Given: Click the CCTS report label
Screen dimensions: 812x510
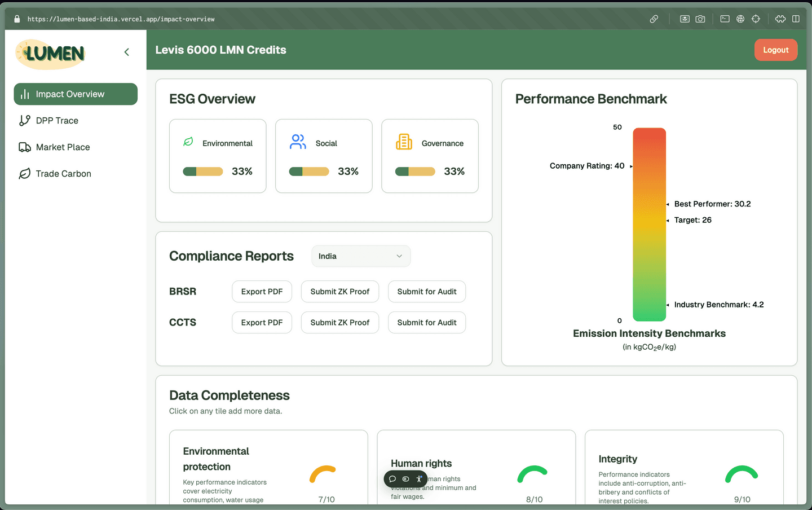Looking at the screenshot, I should click(x=183, y=323).
